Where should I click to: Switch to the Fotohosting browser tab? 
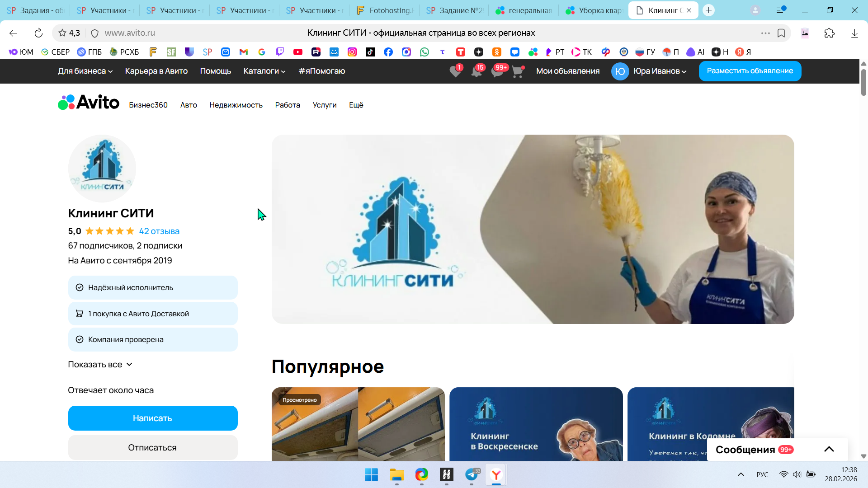(x=387, y=10)
